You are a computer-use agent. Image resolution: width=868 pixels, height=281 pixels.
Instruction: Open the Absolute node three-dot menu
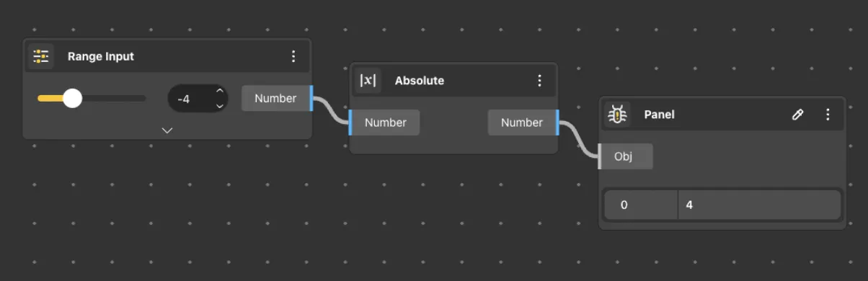539,81
